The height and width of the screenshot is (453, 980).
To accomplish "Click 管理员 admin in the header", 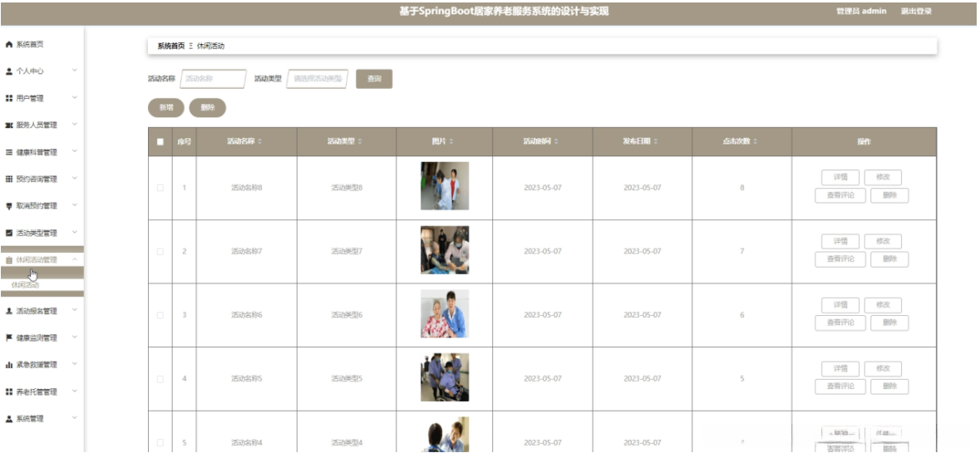I will [860, 12].
